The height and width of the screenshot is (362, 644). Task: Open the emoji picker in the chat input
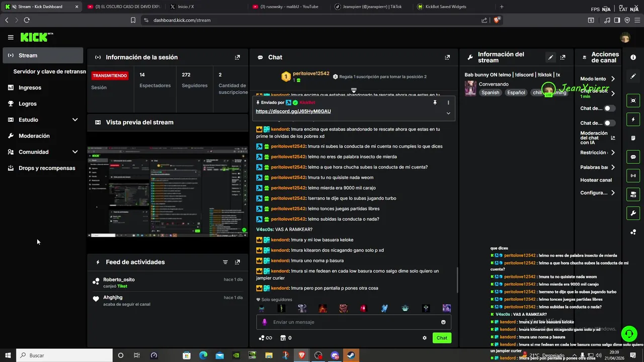click(443, 322)
